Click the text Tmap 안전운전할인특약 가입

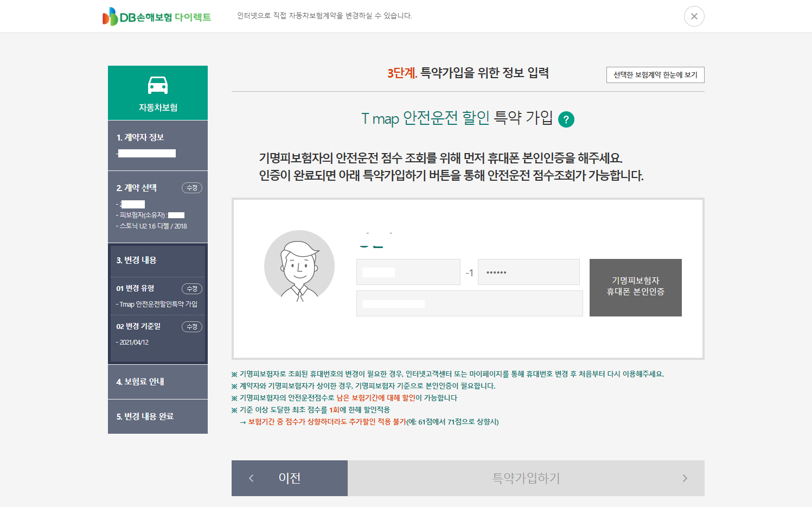[x=158, y=305]
